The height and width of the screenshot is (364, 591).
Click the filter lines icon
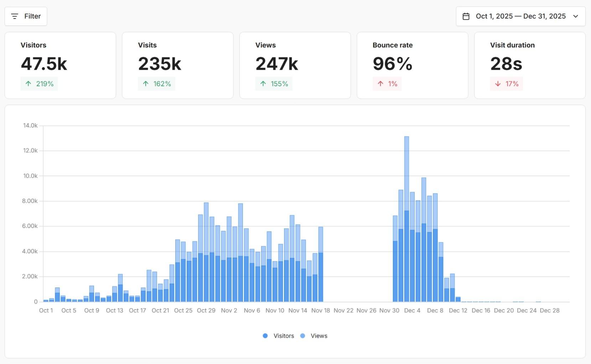click(x=15, y=16)
